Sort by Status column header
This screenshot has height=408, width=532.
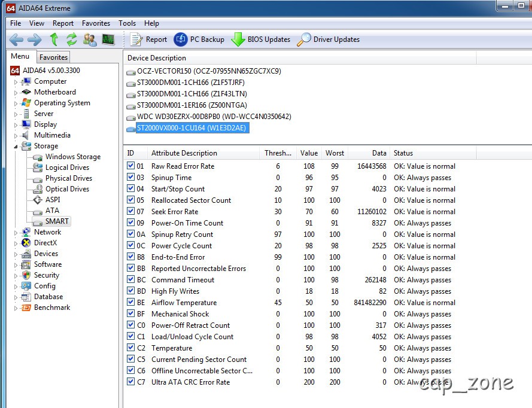point(433,153)
